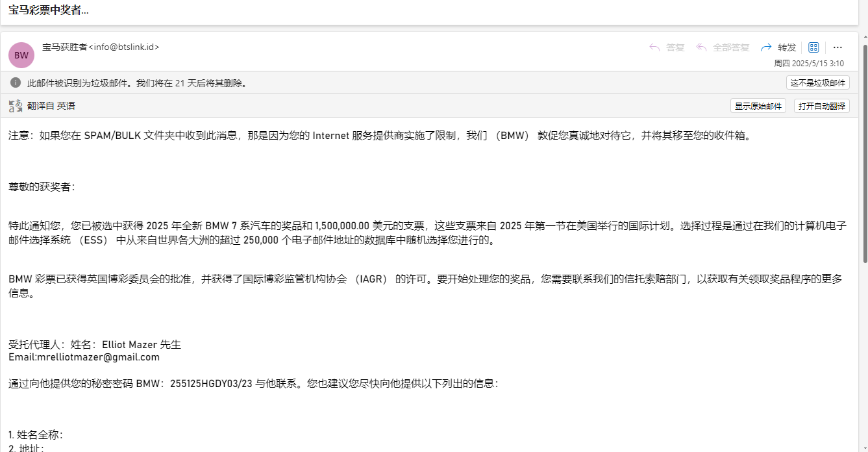Click the text 翻译自 英语
Screen dimensions: 868x452
[x=51, y=106]
